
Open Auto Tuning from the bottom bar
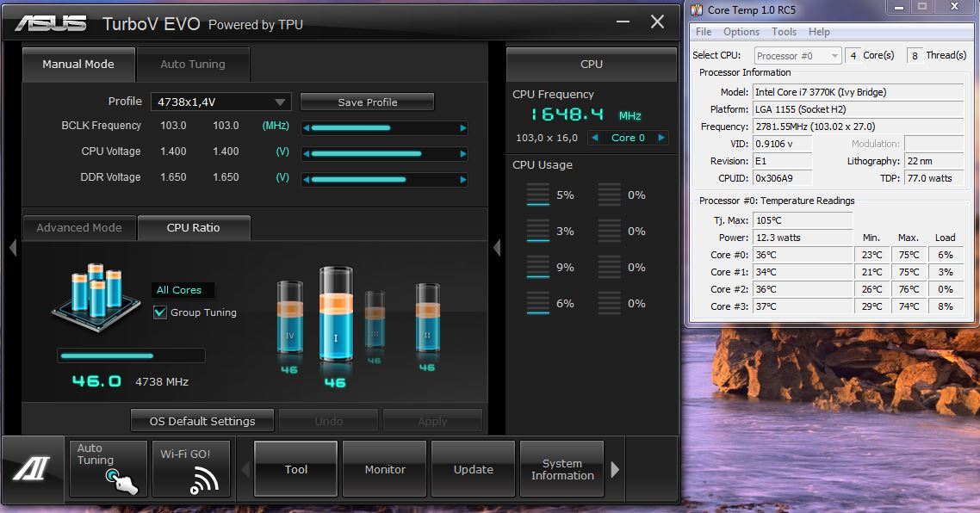click(109, 468)
